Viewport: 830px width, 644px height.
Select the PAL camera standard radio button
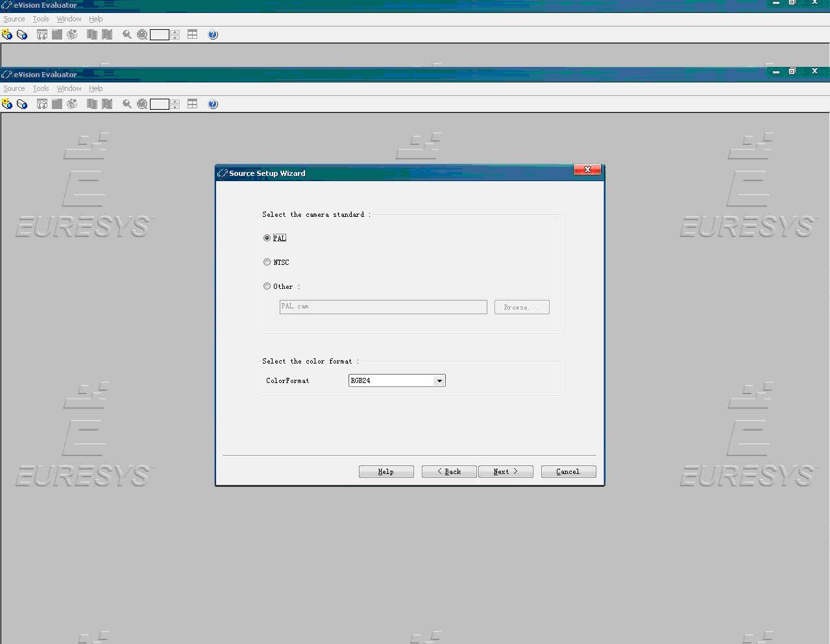(267, 238)
